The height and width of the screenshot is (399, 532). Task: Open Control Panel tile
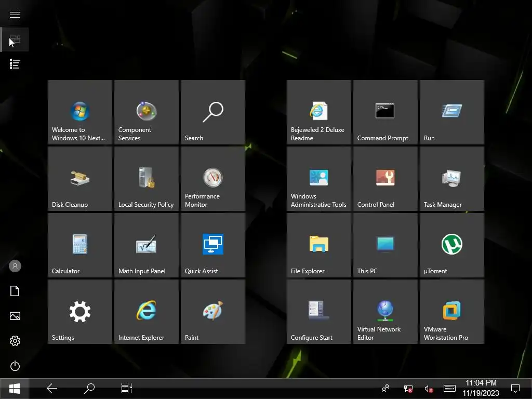[385, 179]
